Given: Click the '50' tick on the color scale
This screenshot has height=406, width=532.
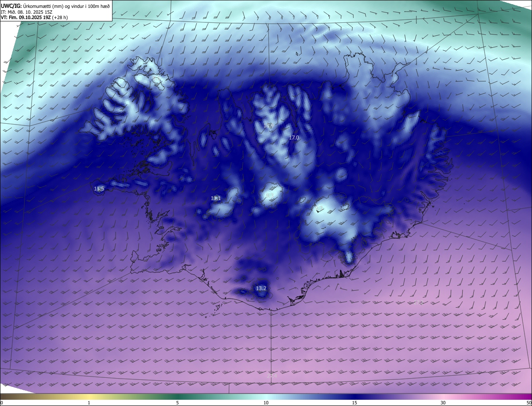Looking at the screenshot, I should [x=529, y=403].
